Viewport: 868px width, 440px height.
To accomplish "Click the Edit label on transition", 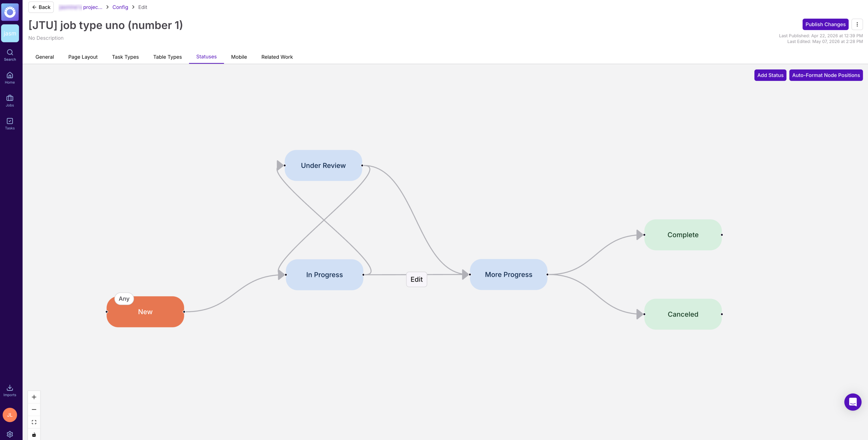I will 416,279.
